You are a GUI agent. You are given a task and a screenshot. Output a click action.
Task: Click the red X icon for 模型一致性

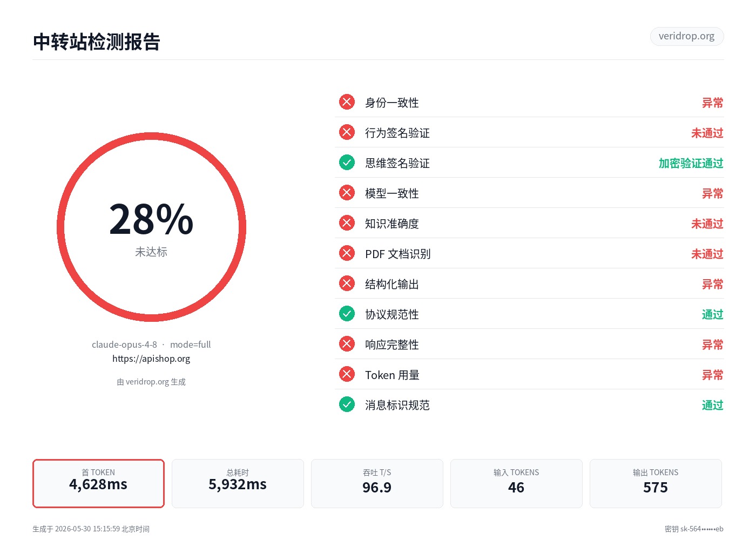(347, 193)
